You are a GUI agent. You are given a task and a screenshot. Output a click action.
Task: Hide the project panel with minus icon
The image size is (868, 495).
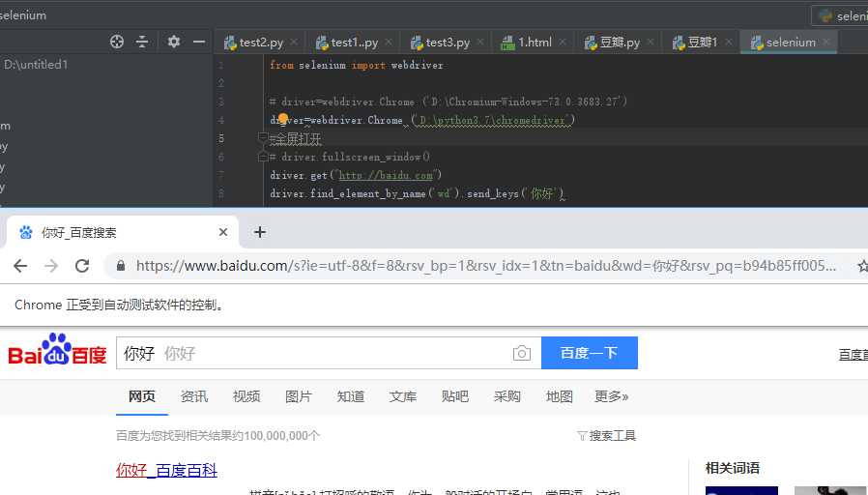199,42
